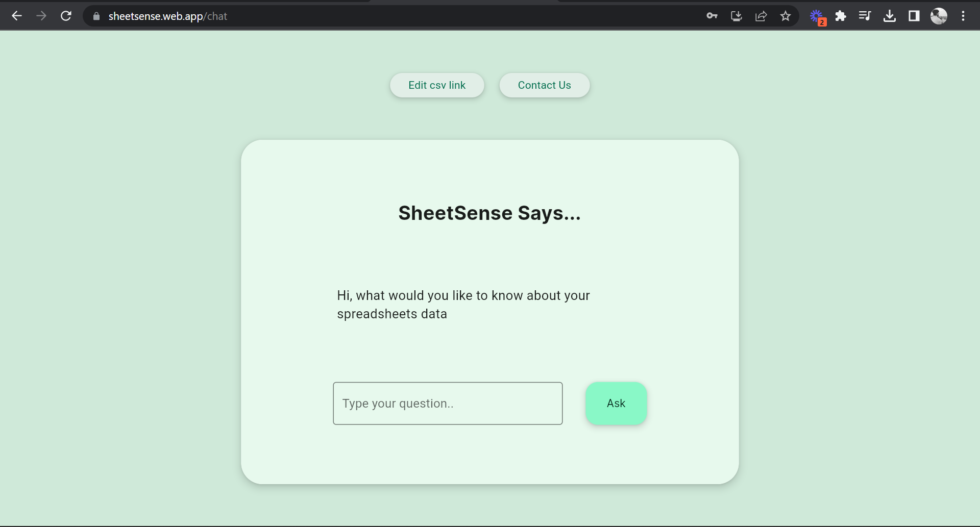Install app using the address bar install icon
980x527 pixels.
pos(737,16)
